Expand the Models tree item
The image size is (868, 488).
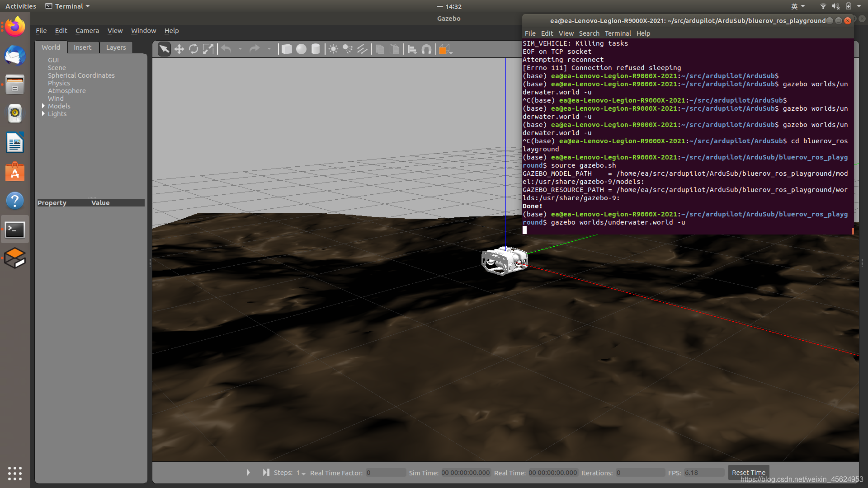point(43,106)
